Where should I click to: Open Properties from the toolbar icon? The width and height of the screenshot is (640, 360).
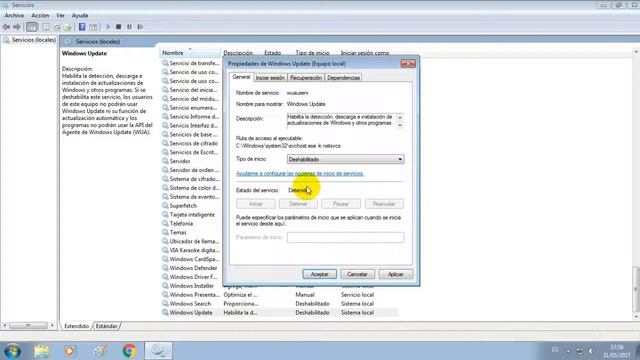46,27
